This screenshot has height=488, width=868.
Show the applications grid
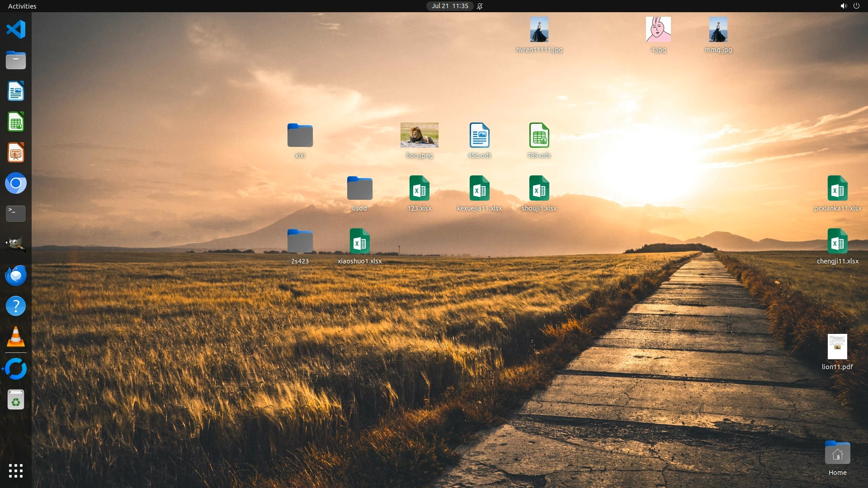click(x=16, y=471)
